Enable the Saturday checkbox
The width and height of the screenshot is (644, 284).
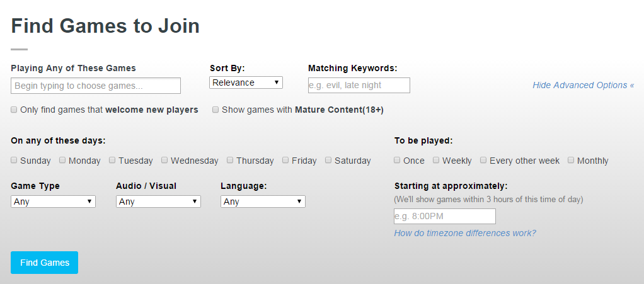click(x=328, y=160)
